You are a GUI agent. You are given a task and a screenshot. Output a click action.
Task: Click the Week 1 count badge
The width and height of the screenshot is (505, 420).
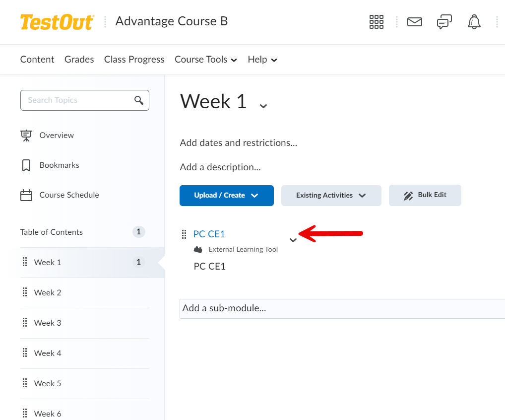point(139,262)
